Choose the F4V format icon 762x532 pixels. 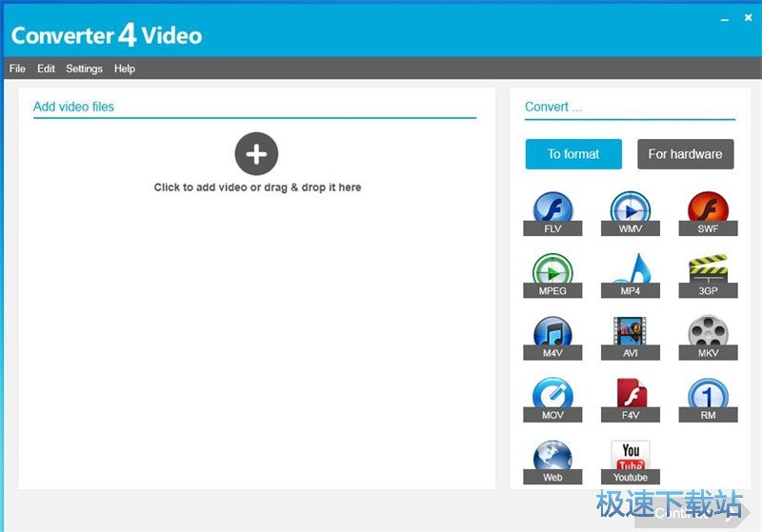pyautogui.click(x=631, y=400)
